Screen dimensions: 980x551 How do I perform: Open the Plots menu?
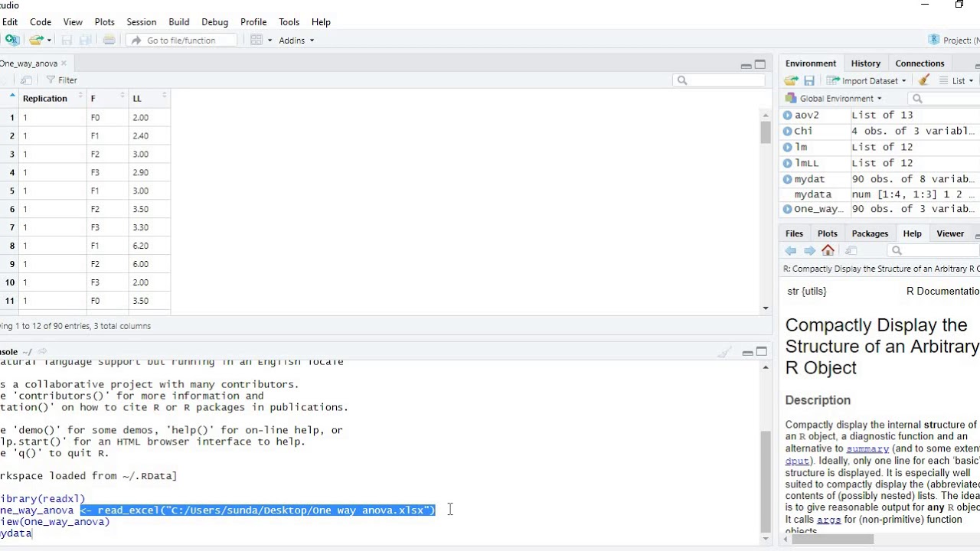coord(105,22)
